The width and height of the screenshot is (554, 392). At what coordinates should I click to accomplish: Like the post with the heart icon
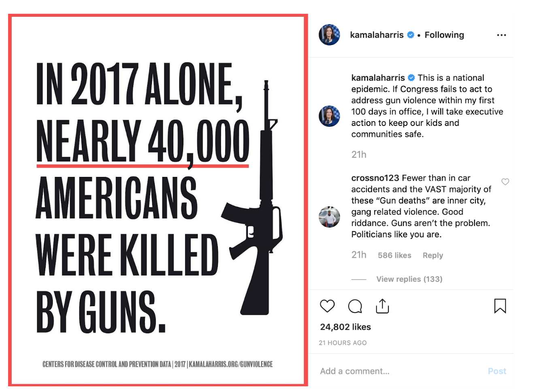point(327,306)
